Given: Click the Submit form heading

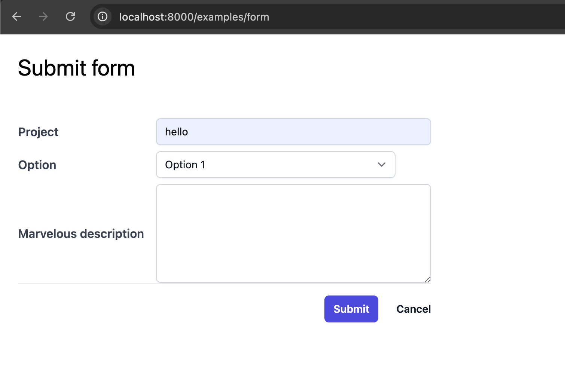Looking at the screenshot, I should click(x=76, y=68).
